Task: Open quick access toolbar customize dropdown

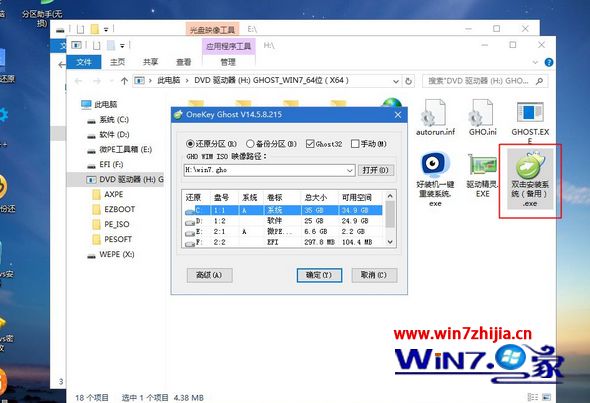Action: [x=122, y=46]
